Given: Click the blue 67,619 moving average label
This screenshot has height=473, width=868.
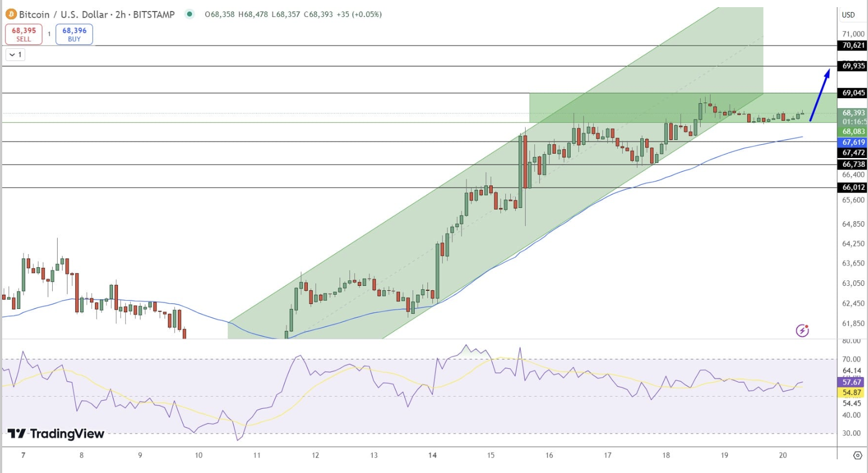Looking at the screenshot, I should click(853, 142).
